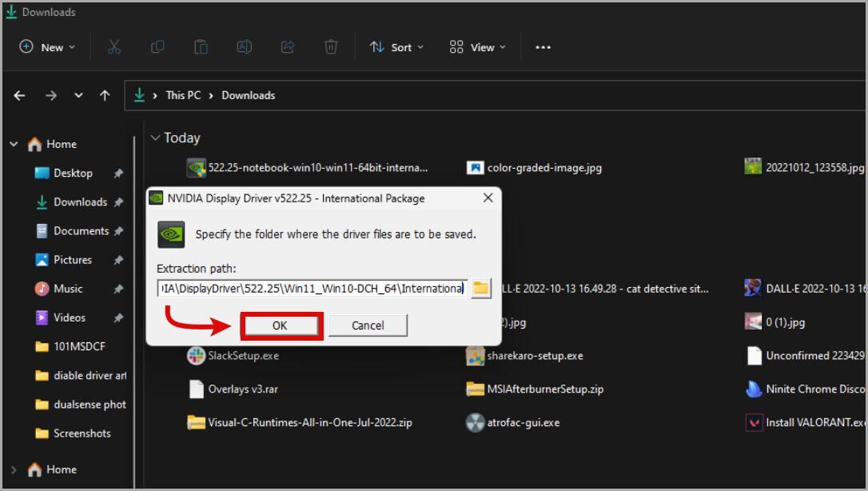Click OK in NVIDIA driver dialog
The image size is (868, 491).
tap(280, 325)
